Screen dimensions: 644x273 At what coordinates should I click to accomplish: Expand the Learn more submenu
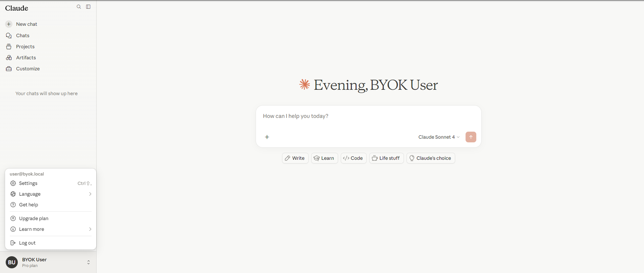coord(51,229)
